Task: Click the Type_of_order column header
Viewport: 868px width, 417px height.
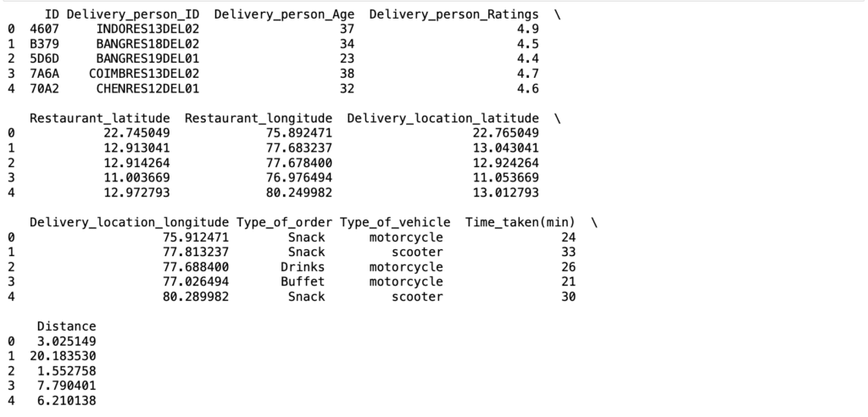Action: [x=285, y=223]
